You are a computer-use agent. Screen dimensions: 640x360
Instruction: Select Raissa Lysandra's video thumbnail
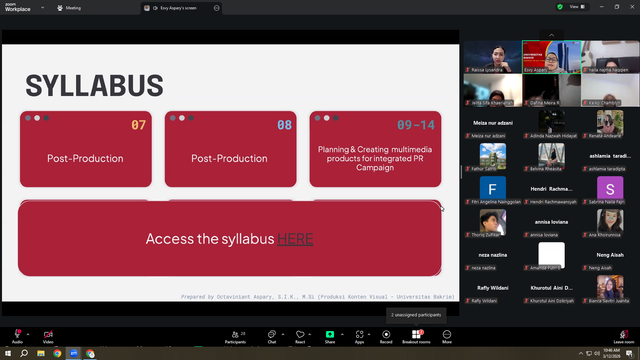tap(493, 57)
